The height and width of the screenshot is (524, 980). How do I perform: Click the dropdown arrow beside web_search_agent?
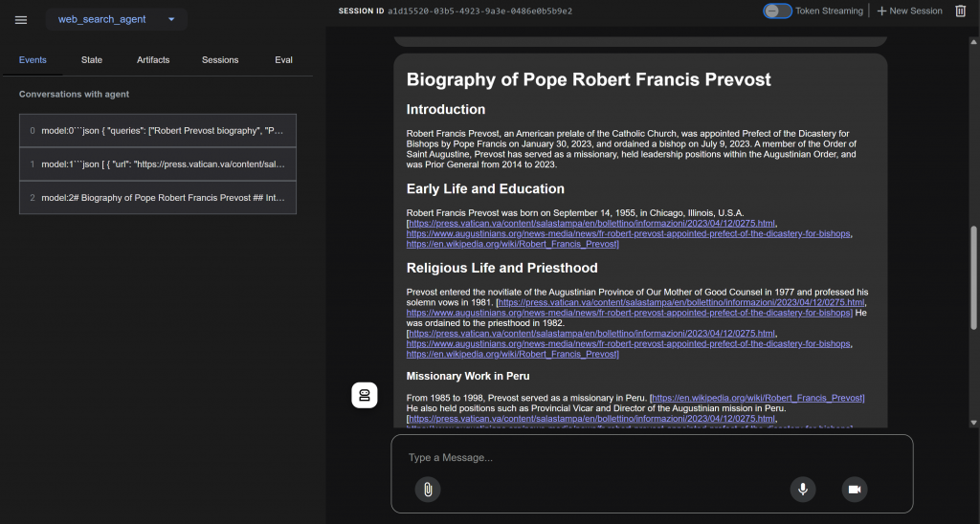(171, 19)
